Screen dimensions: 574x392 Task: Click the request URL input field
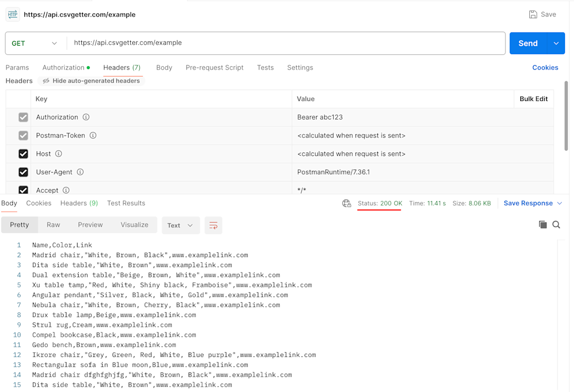point(285,43)
